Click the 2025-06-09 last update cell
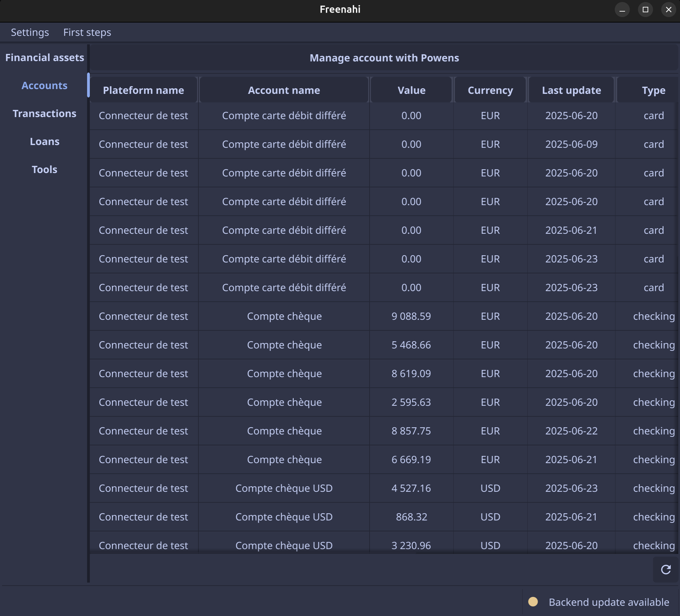This screenshot has height=616, width=680. click(x=571, y=144)
